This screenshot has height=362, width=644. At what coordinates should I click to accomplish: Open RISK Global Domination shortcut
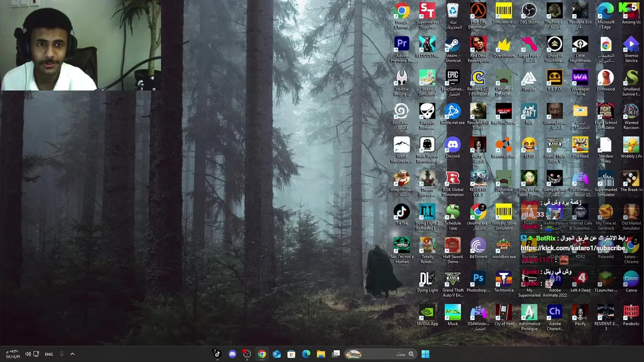tap(453, 183)
